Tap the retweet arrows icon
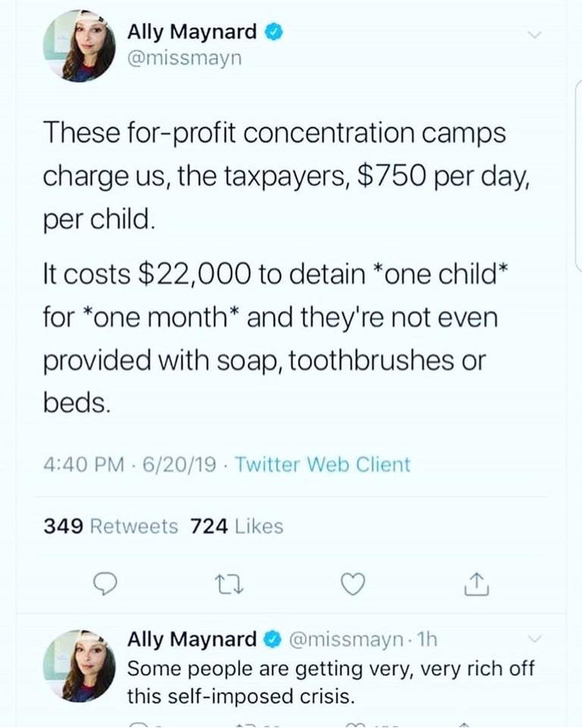Screen dimensions: 582x728 pyautogui.click(x=229, y=585)
